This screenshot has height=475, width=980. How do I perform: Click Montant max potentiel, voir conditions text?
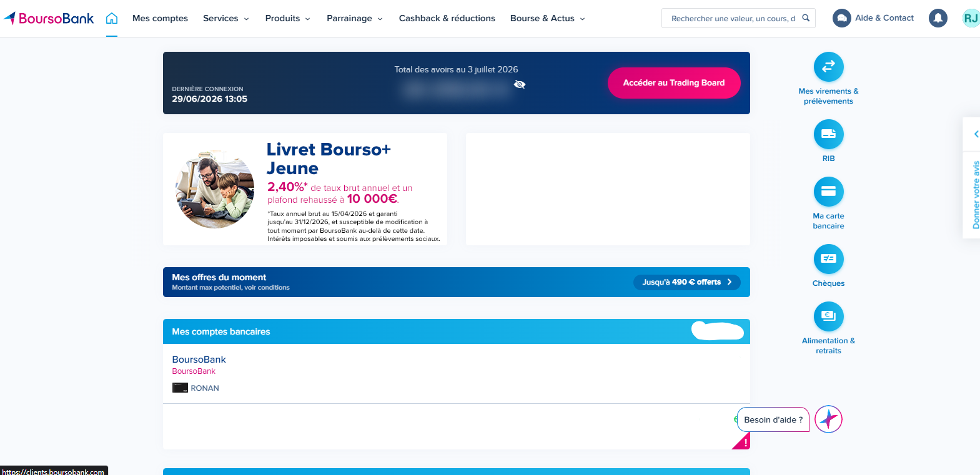[231, 288]
